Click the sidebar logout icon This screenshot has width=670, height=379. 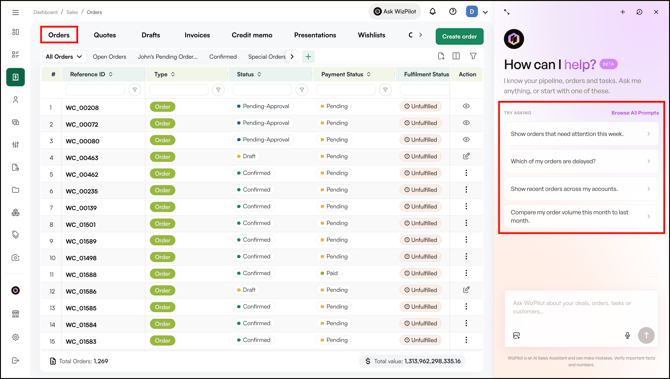15,361
